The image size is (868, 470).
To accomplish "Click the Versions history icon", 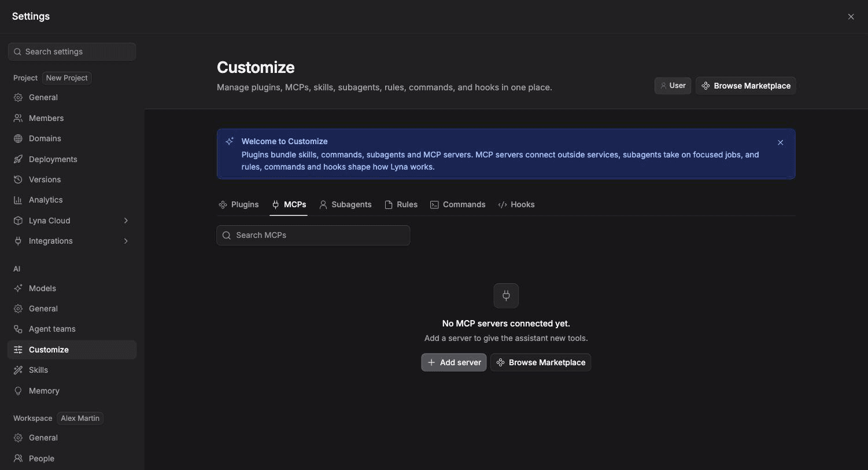I will 18,179.
